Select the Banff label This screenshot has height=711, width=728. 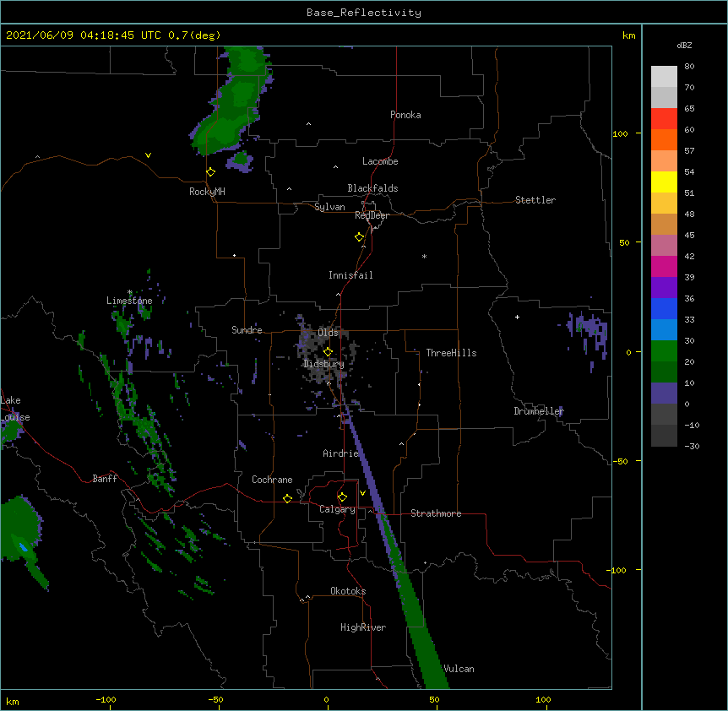coord(105,479)
